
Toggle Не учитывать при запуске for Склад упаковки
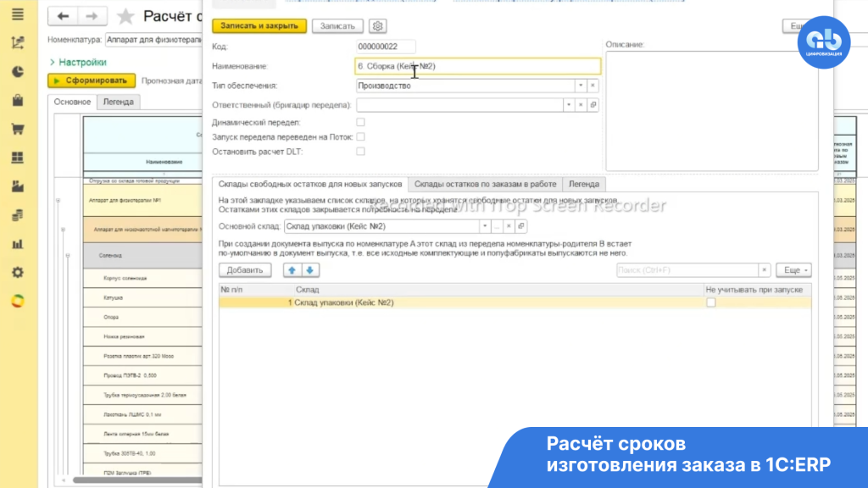click(711, 302)
